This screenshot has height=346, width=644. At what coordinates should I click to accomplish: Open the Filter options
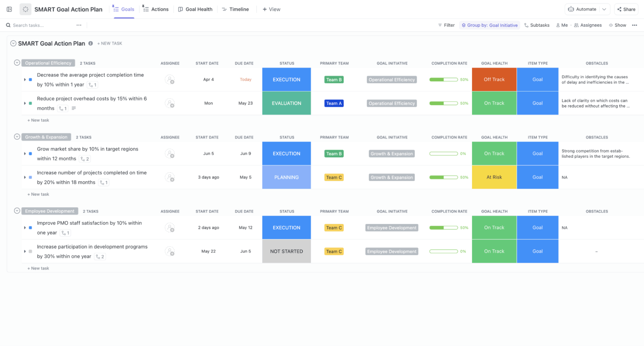pos(446,25)
